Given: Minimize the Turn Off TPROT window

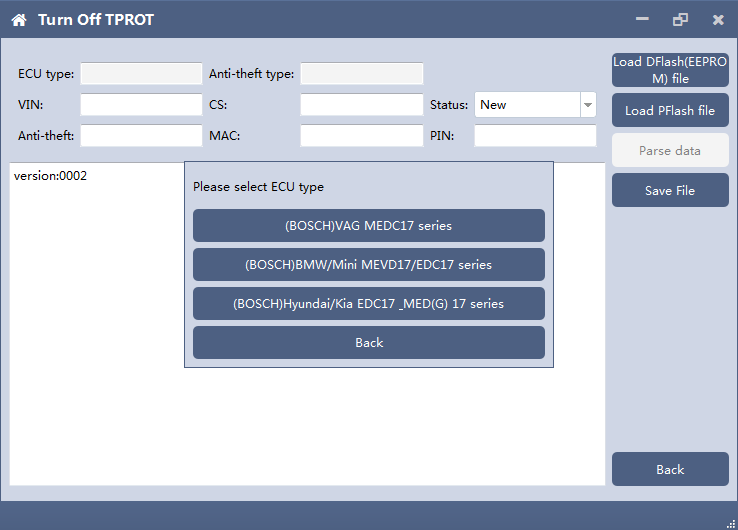Looking at the screenshot, I should click(x=642, y=19).
